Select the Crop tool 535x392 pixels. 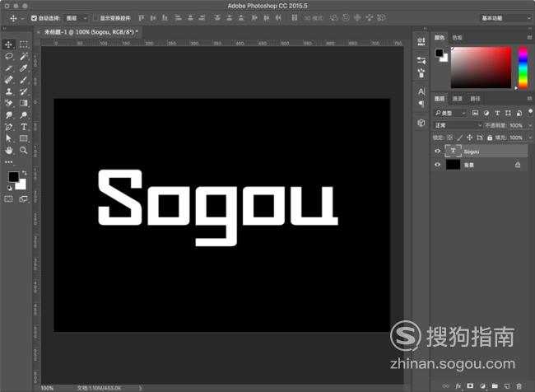point(8,68)
